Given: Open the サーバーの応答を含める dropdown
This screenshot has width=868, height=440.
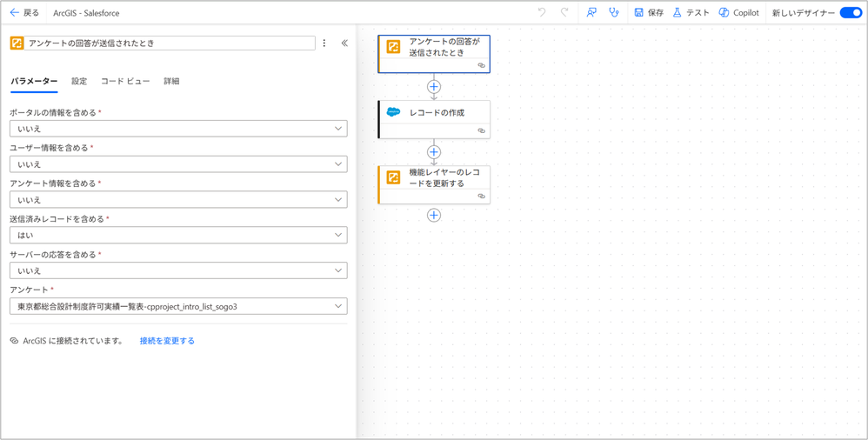Looking at the screenshot, I should coord(178,270).
